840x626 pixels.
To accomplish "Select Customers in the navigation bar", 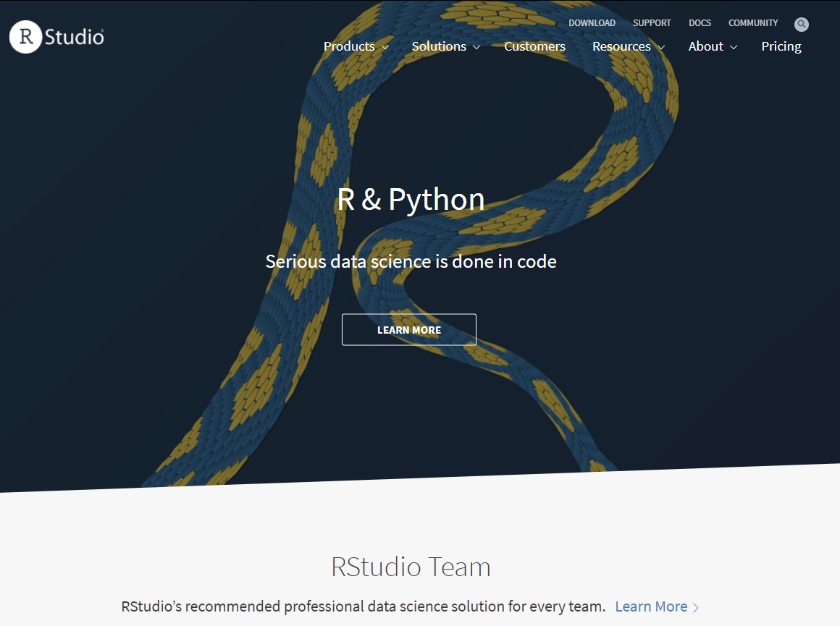I will tap(534, 46).
